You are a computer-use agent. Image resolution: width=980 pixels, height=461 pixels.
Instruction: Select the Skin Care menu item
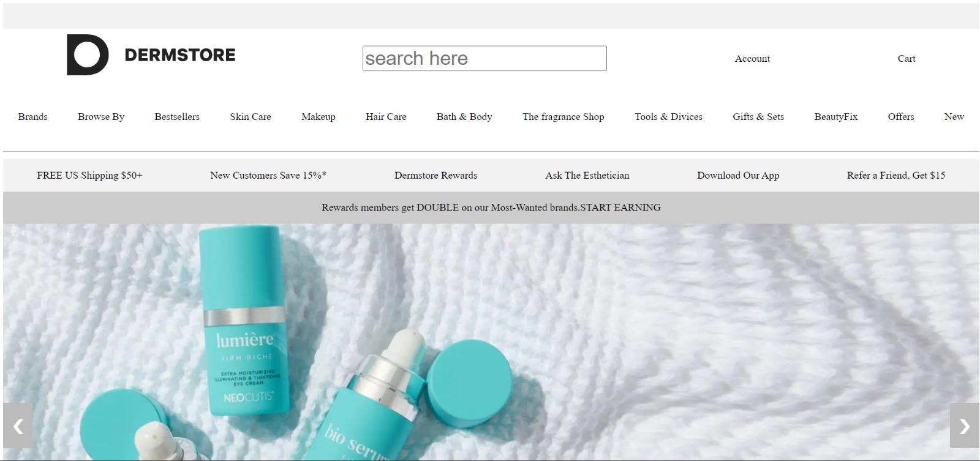click(x=251, y=117)
